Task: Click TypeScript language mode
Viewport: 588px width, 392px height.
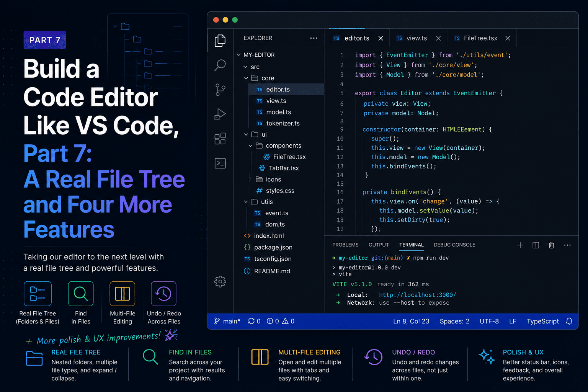Action: coord(543,321)
